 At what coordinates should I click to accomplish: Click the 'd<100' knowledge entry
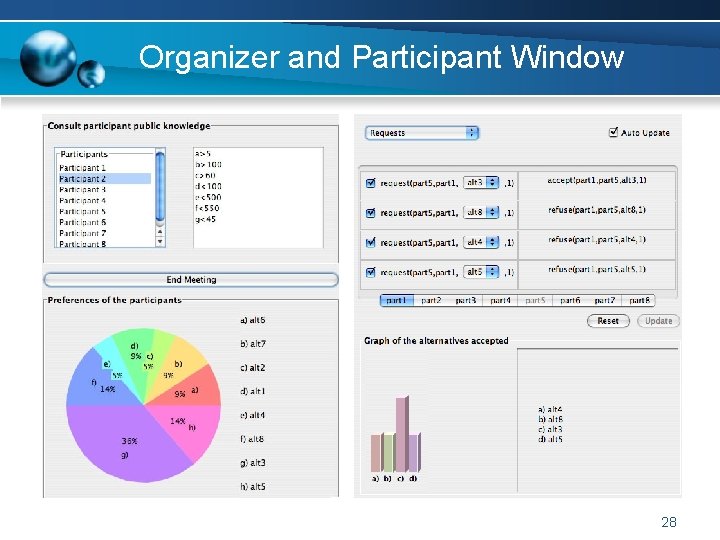(x=208, y=186)
